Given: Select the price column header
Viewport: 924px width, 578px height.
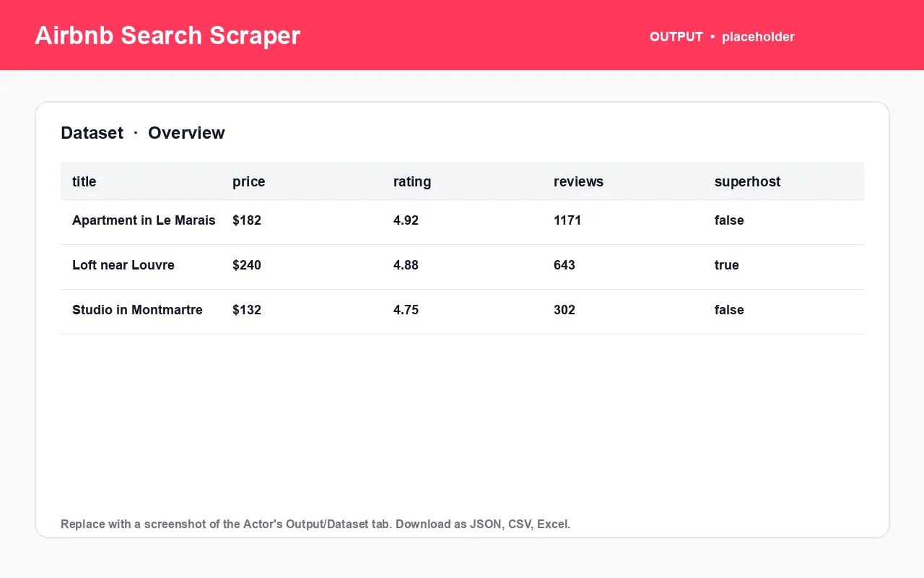Looking at the screenshot, I should tap(249, 181).
